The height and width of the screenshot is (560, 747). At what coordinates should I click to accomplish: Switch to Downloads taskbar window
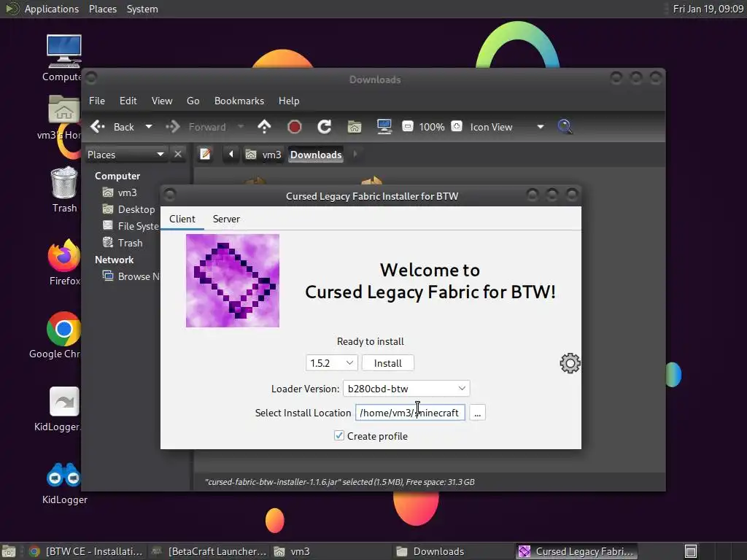[x=452, y=551]
